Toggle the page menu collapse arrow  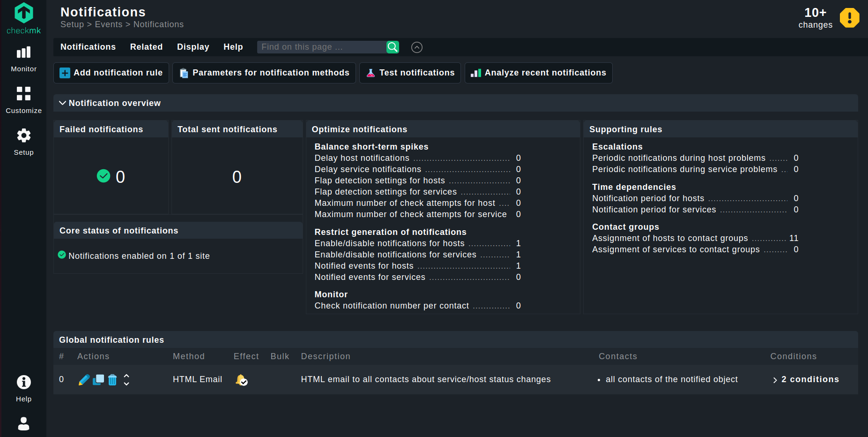416,47
